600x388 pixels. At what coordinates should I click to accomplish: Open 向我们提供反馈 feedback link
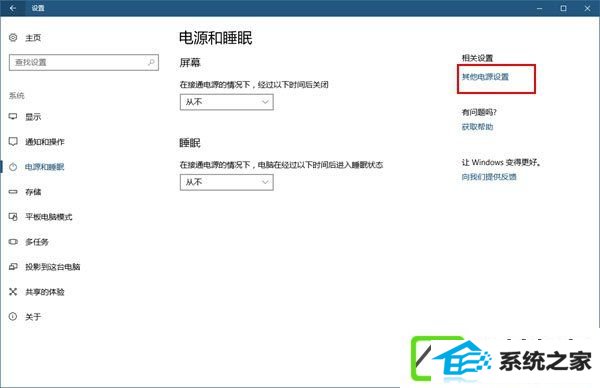click(x=489, y=177)
